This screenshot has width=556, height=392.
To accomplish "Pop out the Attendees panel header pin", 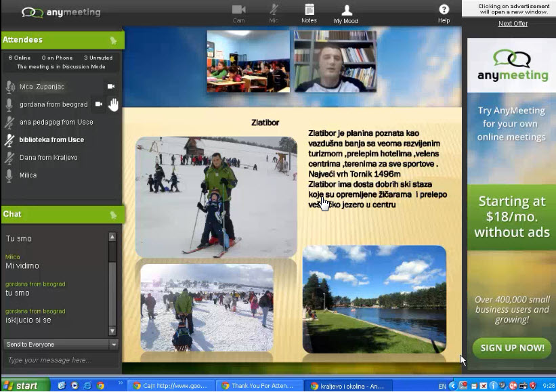I will coord(113,41).
